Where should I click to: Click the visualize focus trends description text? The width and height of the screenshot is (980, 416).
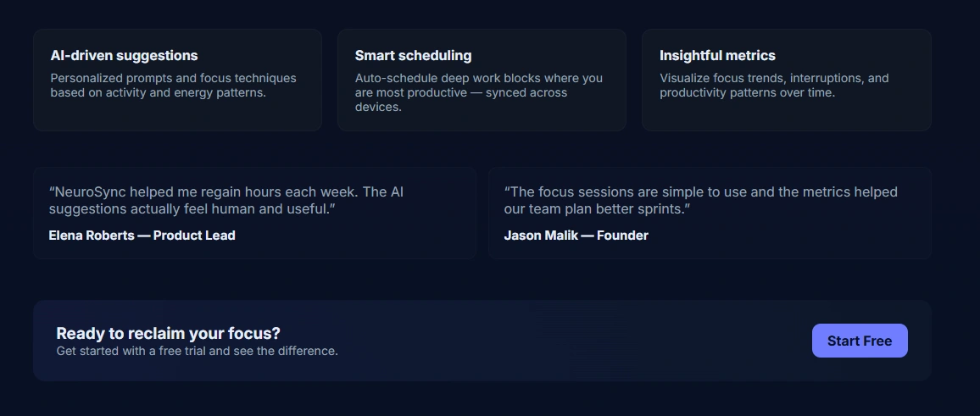pos(774,85)
